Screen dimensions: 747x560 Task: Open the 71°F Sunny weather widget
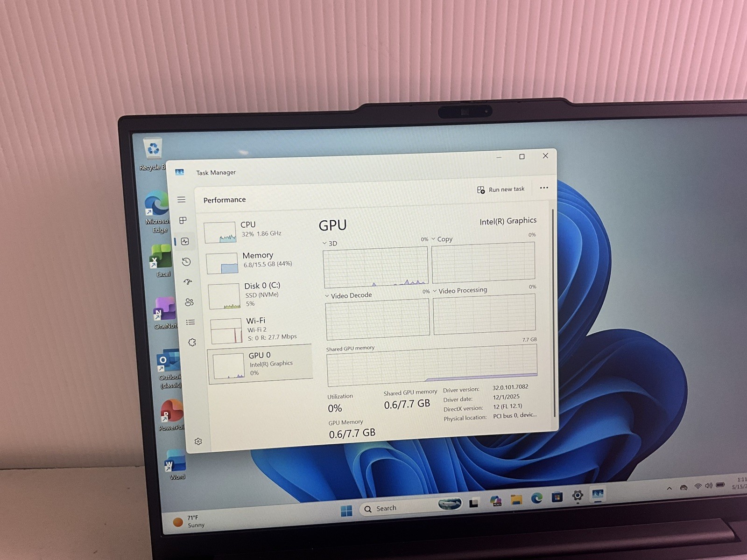coord(189,522)
